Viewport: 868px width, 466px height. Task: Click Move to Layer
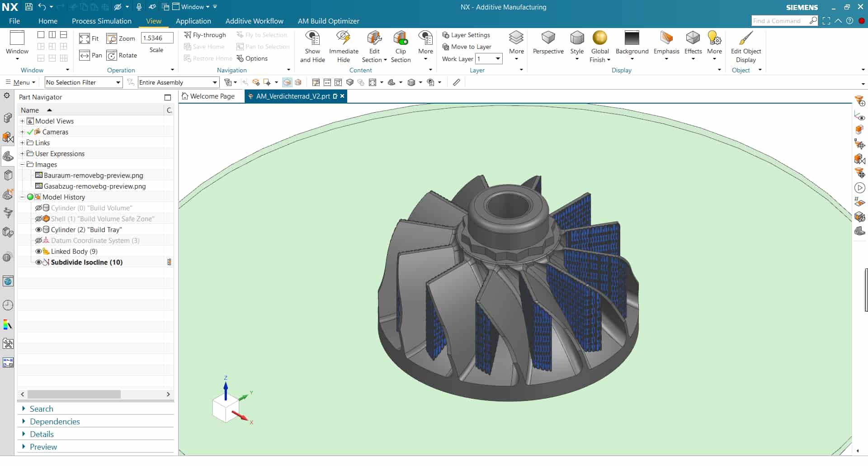pyautogui.click(x=467, y=47)
